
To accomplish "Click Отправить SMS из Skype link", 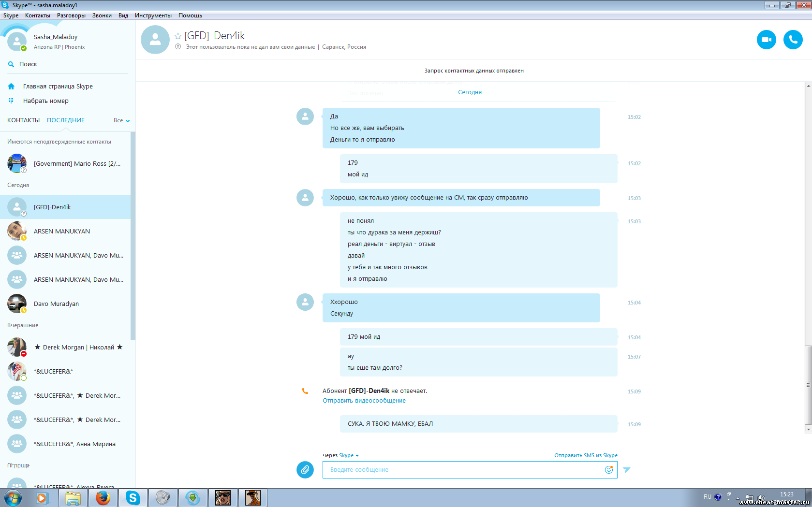I will [x=586, y=455].
